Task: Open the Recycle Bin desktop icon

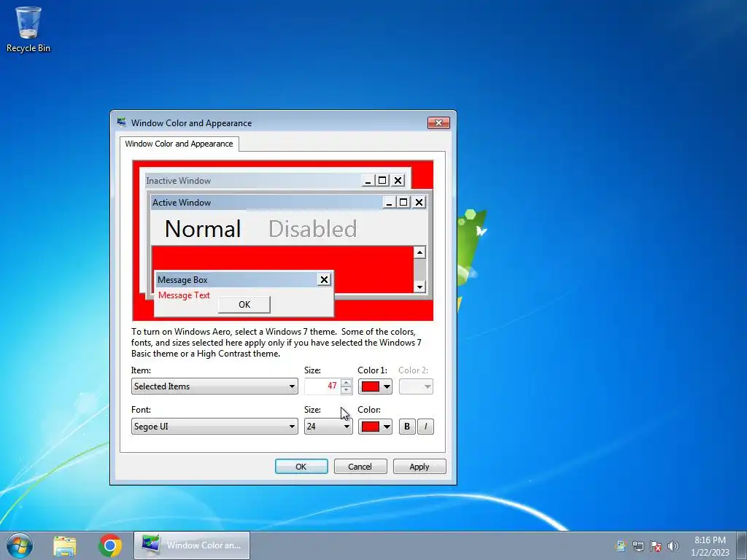Action: pos(28,29)
